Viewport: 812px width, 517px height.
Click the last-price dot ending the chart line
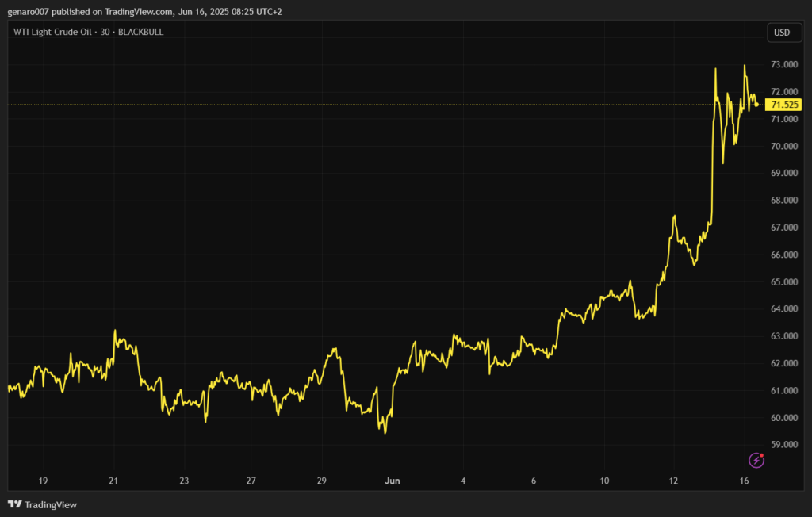pyautogui.click(x=756, y=104)
